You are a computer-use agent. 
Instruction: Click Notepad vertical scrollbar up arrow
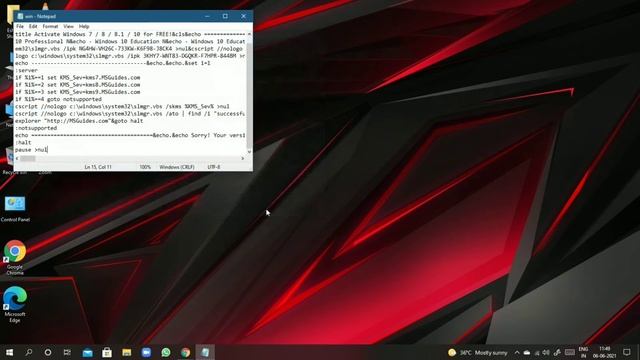pos(249,34)
